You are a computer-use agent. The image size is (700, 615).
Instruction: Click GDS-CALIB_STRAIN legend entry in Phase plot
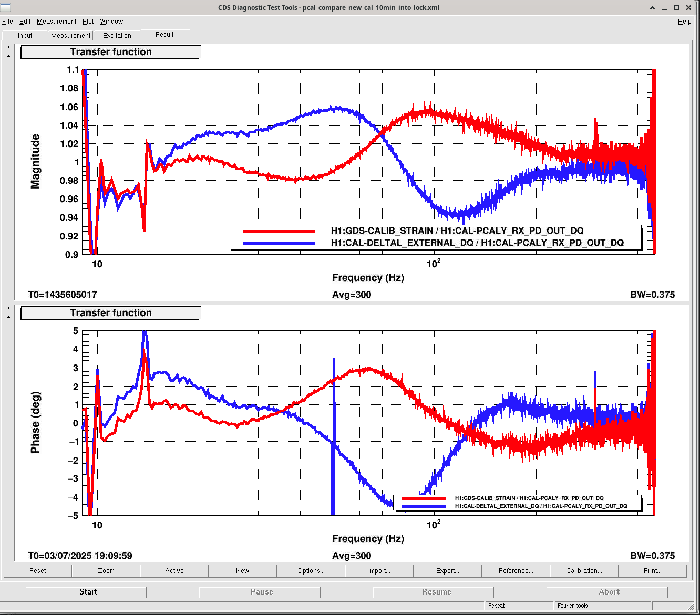(x=529, y=498)
